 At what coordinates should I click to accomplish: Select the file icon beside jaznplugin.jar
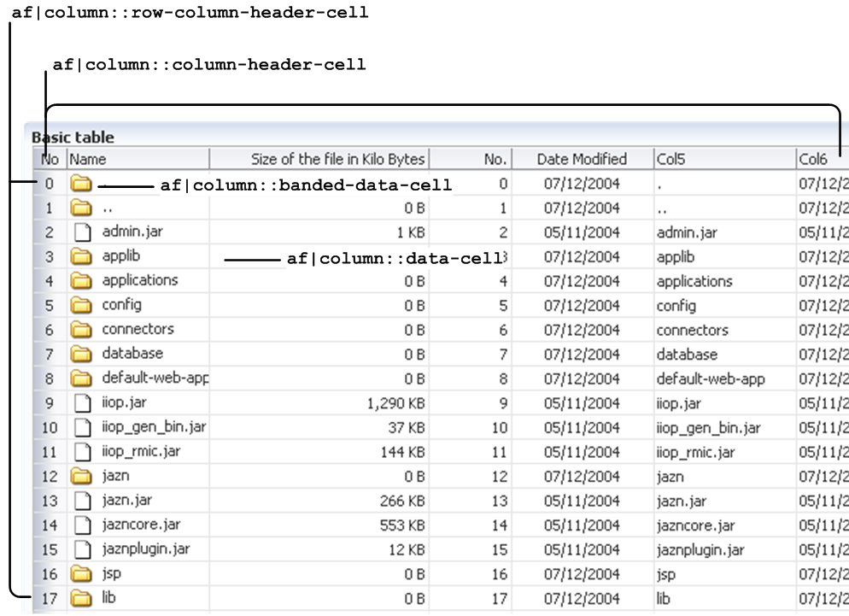click(x=81, y=549)
